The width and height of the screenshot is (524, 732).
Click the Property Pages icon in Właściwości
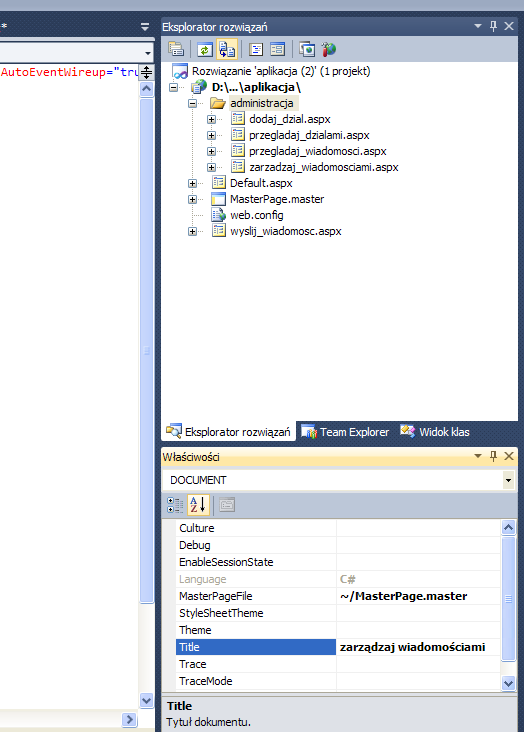tap(227, 505)
